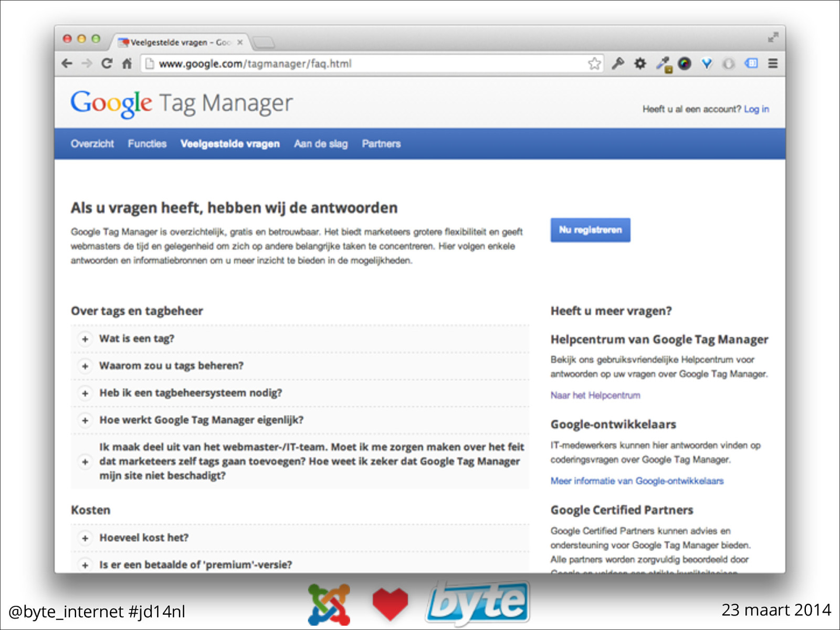Open the Partners navigation item

(x=381, y=144)
